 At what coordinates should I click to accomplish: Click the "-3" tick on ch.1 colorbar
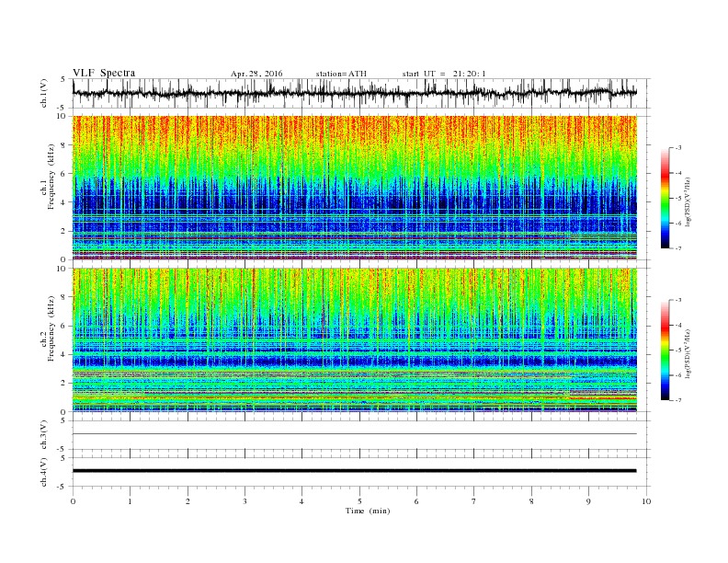point(678,148)
